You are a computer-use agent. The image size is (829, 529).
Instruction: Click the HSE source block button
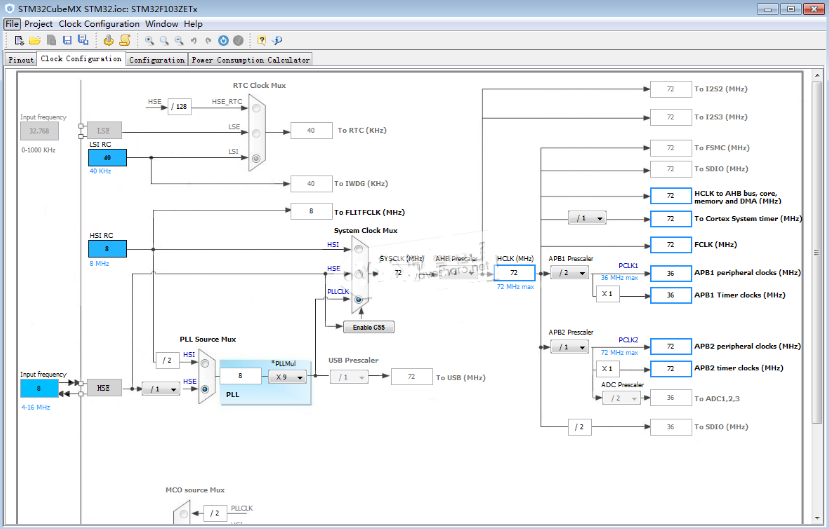coord(103,388)
